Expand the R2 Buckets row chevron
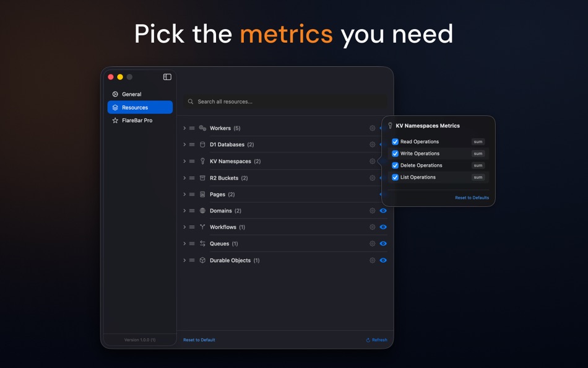 point(184,178)
